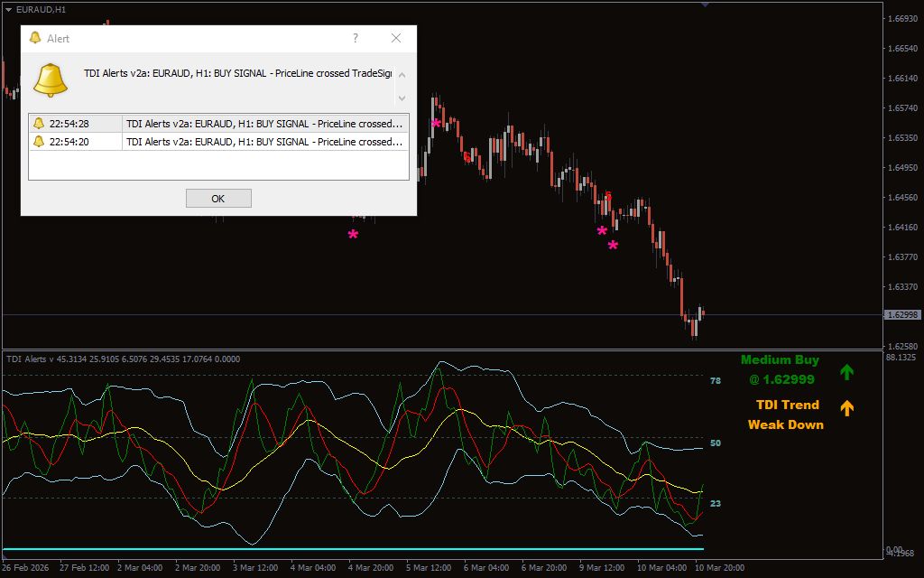The width and height of the screenshot is (924, 578).
Task: Select the 22:54:28 alert message text
Action: pos(264,124)
